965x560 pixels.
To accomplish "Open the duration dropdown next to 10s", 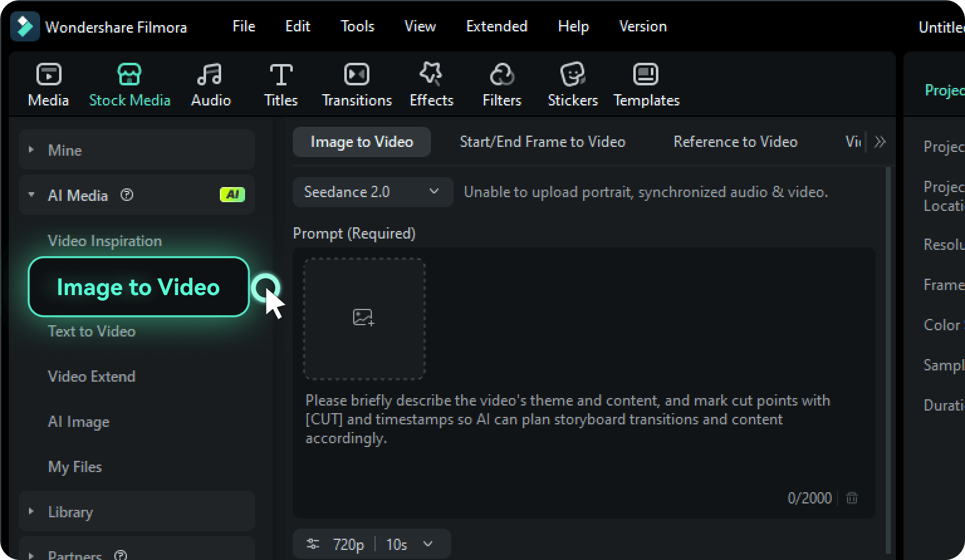I will pos(428,544).
